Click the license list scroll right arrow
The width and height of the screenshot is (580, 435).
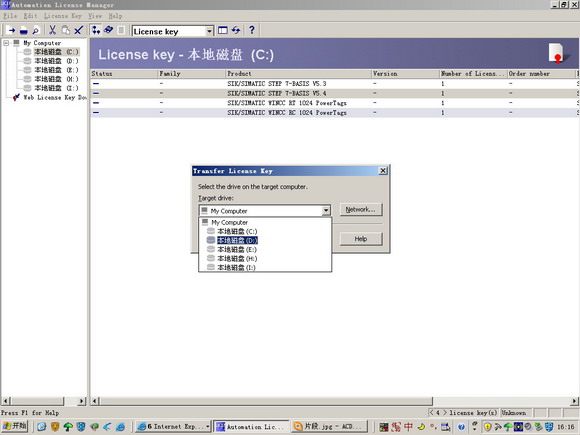click(x=574, y=401)
